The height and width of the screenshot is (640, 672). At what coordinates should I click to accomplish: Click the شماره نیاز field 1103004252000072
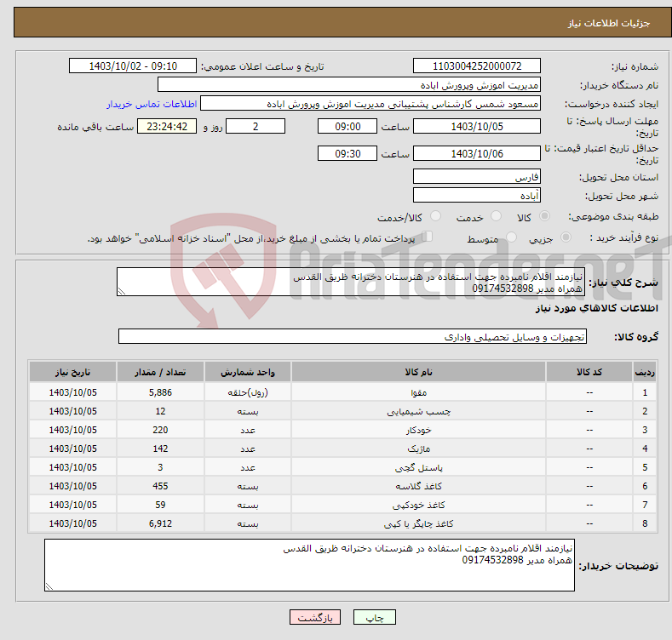coord(477,66)
